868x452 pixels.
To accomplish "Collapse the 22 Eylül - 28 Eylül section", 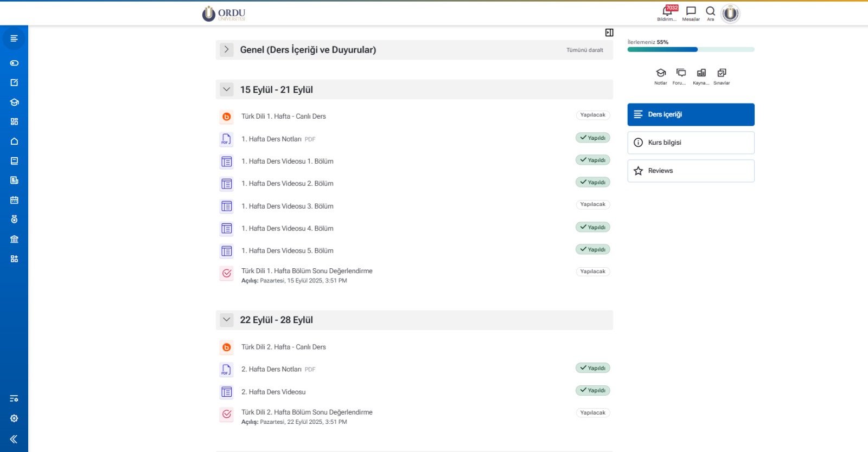I will point(227,320).
